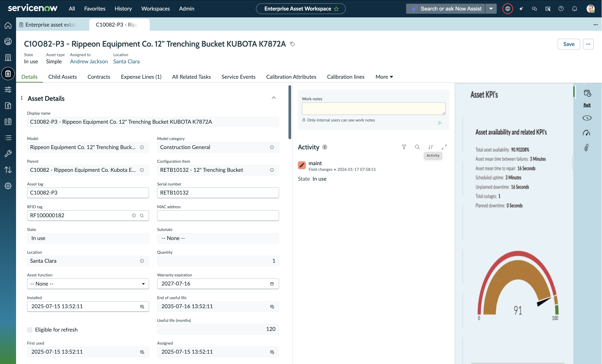Open the settings gear icon in left sidebar

[x=8, y=186]
